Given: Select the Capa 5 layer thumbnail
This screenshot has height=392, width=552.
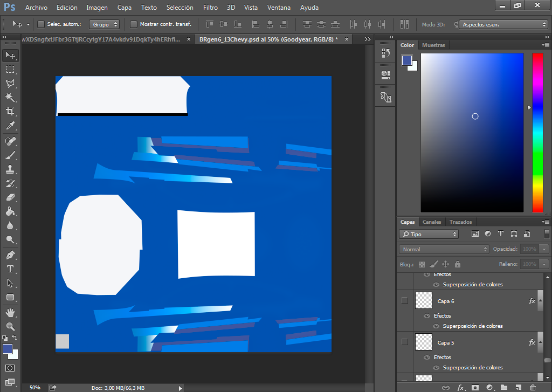Looking at the screenshot, I should click(424, 342).
